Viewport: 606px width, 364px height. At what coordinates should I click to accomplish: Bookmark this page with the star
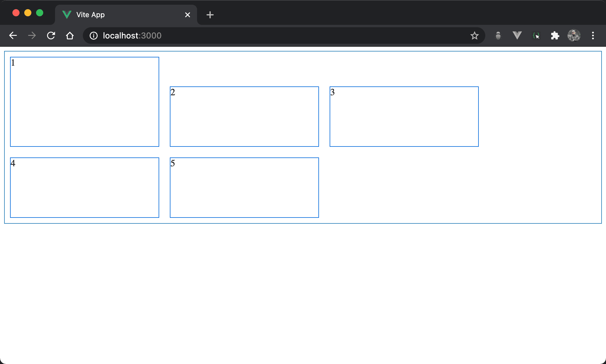pyautogui.click(x=474, y=36)
